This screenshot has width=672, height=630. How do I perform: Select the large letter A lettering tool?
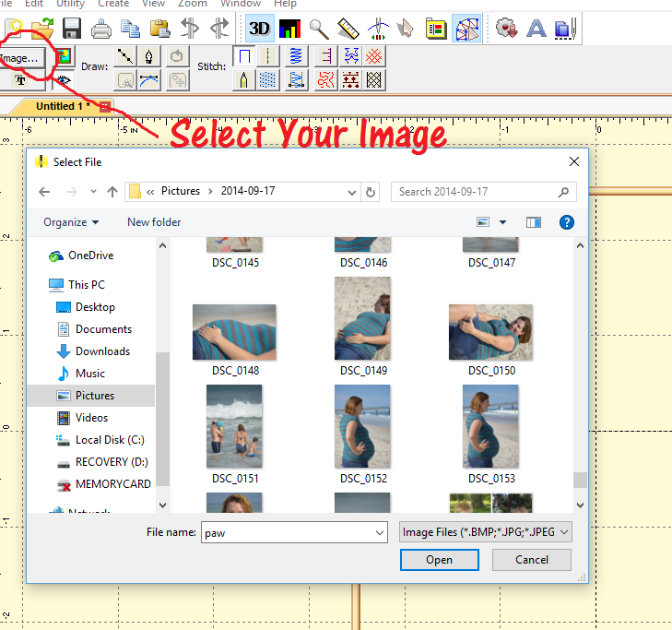tap(536, 29)
